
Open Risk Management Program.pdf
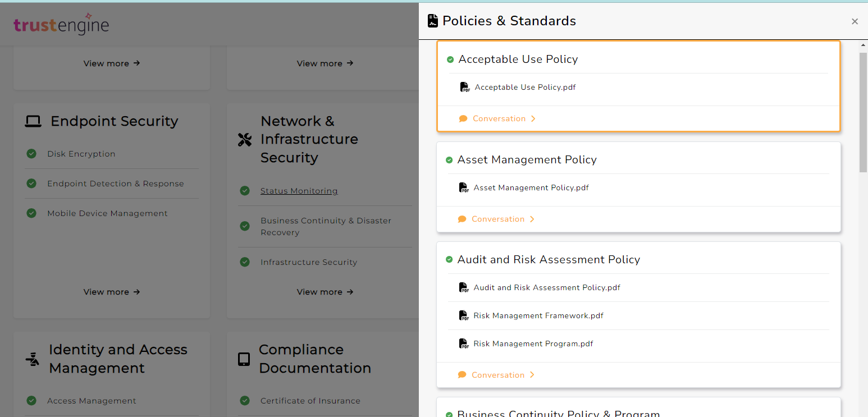coord(533,343)
